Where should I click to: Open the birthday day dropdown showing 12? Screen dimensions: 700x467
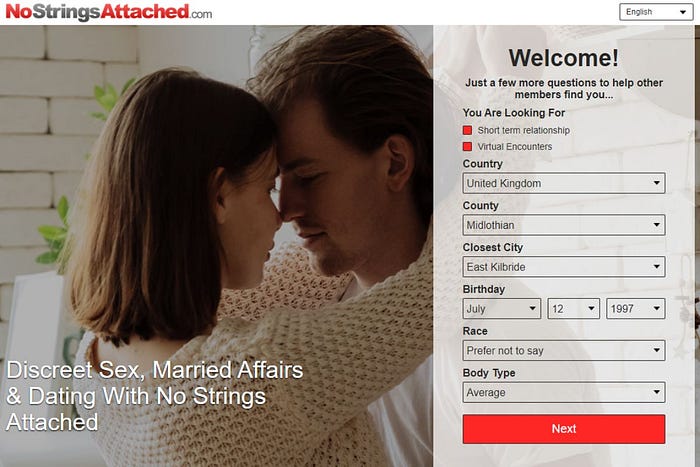pos(574,309)
